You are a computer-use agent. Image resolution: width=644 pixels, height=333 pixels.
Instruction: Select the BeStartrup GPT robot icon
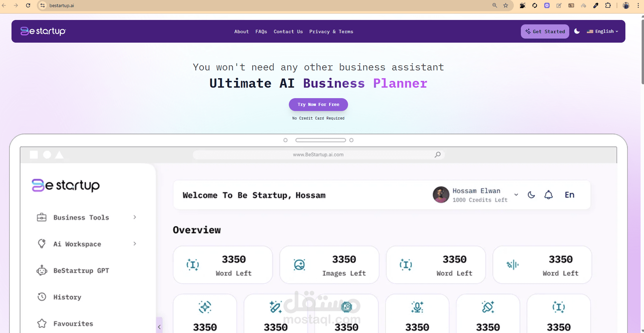(x=42, y=270)
